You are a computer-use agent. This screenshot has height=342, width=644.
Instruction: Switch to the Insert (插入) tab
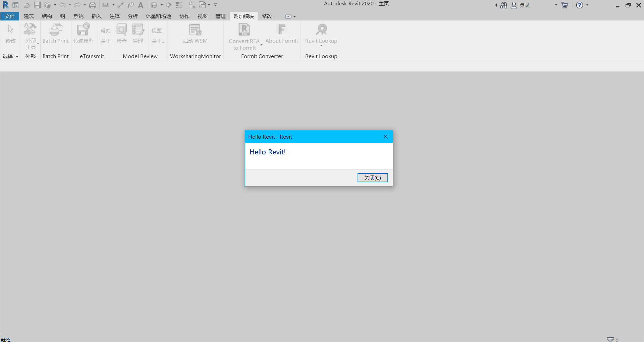[x=96, y=16]
